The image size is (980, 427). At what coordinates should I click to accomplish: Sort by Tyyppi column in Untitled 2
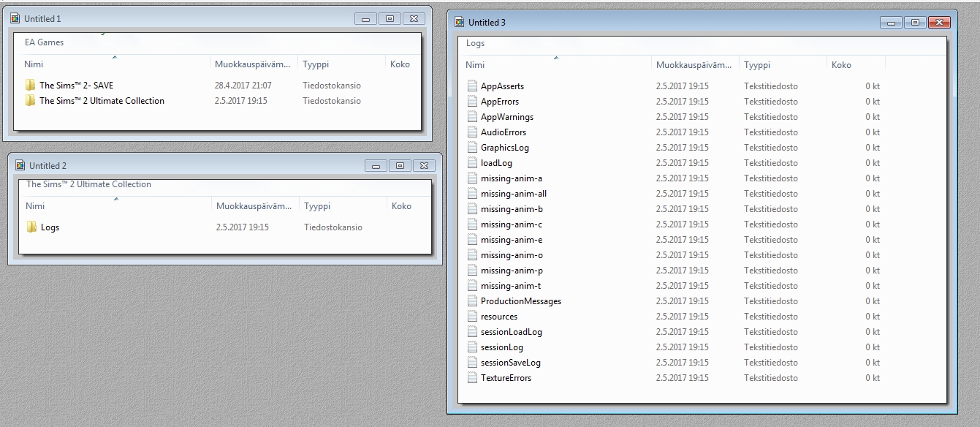tap(317, 206)
